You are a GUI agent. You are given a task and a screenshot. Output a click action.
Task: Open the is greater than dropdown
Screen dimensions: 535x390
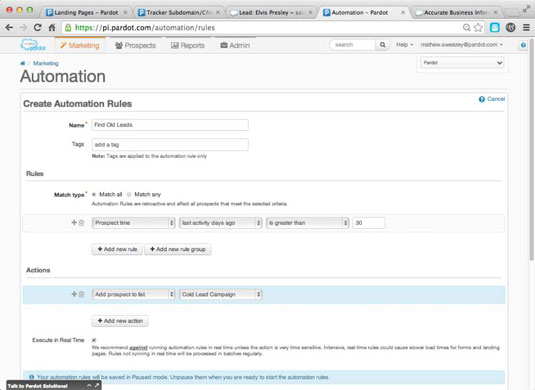pyautogui.click(x=307, y=223)
